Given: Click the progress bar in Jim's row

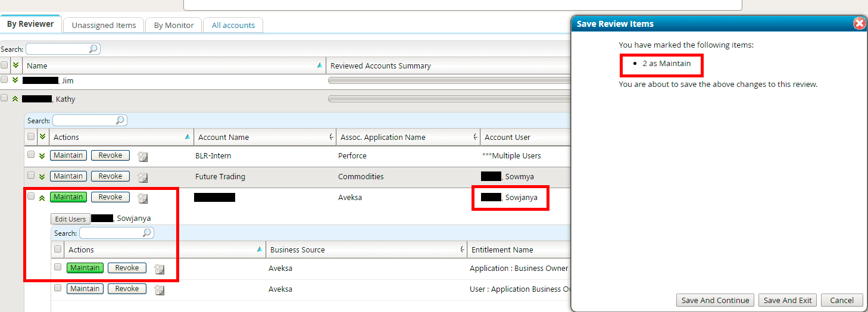Looking at the screenshot, I should tap(447, 80).
